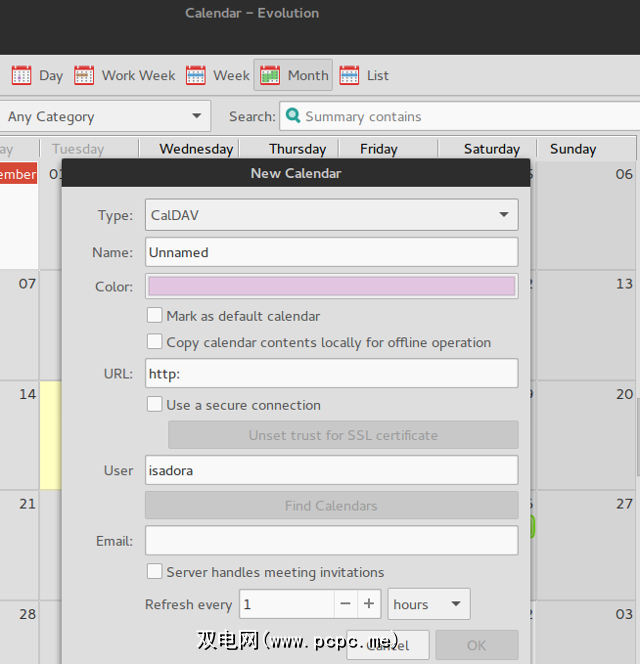The width and height of the screenshot is (640, 664).
Task: Activate the Month view icon
Action: (270, 75)
